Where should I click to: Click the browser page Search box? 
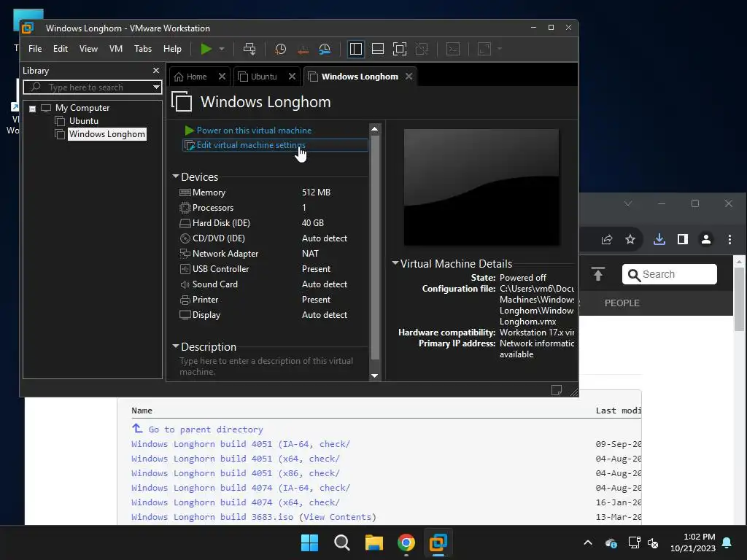(670, 274)
